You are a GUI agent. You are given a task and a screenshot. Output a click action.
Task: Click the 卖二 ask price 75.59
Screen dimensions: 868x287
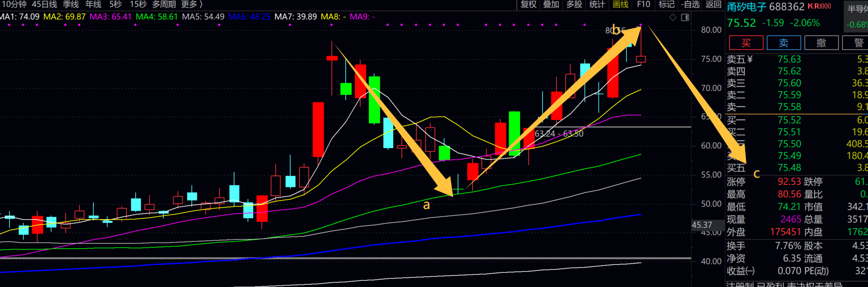(x=789, y=95)
